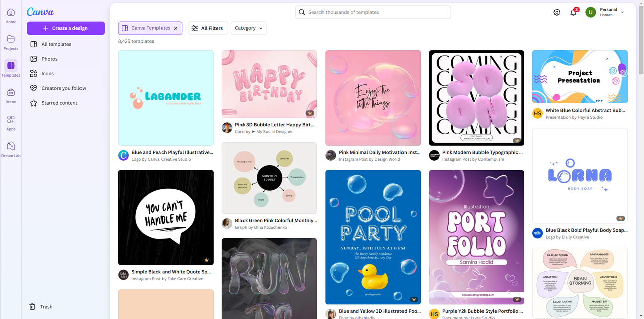Screen dimensions: 644x319
Task: Click the green U profile avatar
Action: coord(591,12)
